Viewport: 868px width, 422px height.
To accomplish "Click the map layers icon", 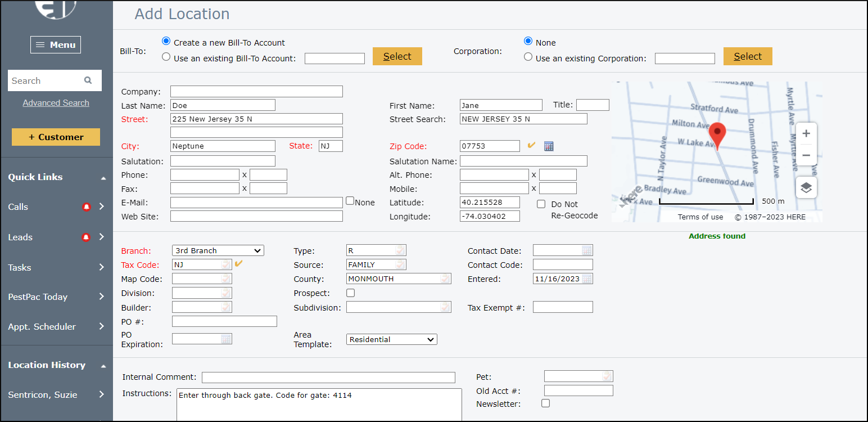I will tap(806, 187).
